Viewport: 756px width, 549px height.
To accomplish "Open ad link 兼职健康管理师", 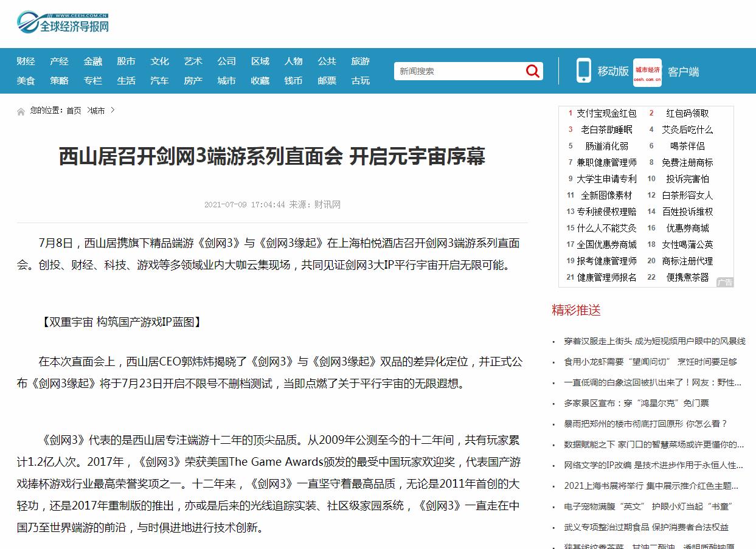I will [x=606, y=162].
